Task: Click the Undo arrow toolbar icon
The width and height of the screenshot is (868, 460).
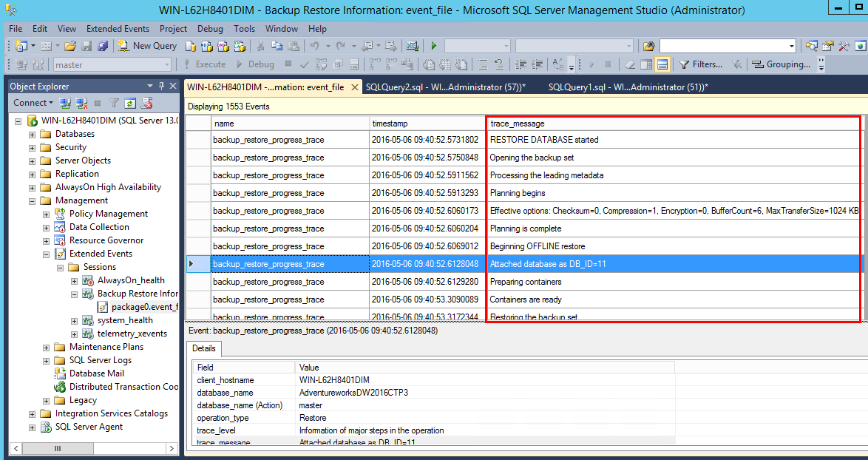Action: coord(314,46)
